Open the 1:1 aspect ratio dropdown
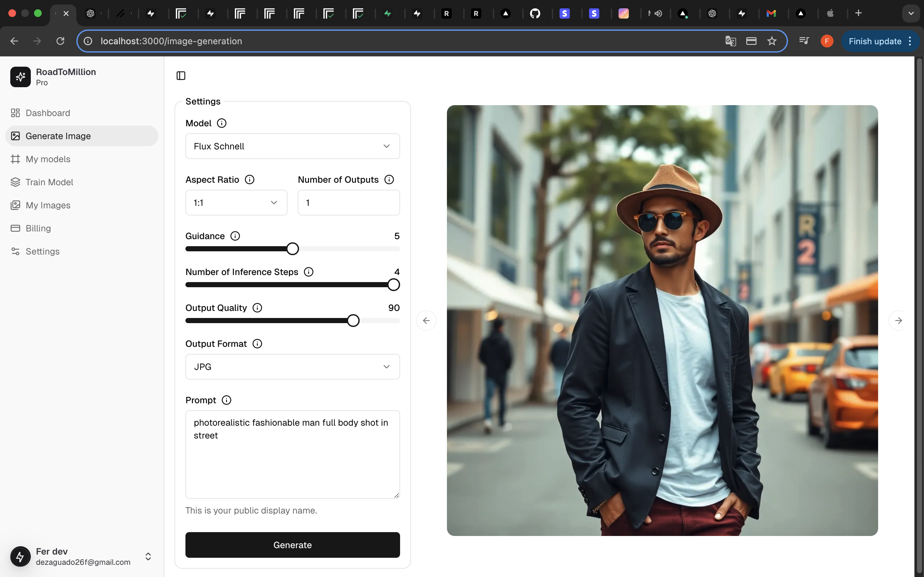The image size is (924, 577). [236, 203]
